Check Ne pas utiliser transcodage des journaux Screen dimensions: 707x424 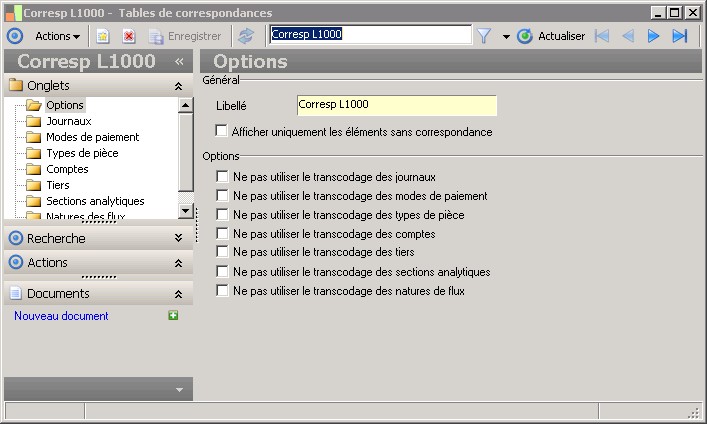click(x=222, y=176)
